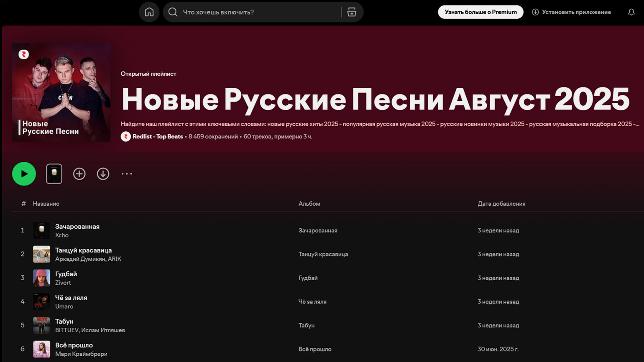The width and height of the screenshot is (644, 362).
Task: Click the 'Название' column header
Action: pos(46,204)
